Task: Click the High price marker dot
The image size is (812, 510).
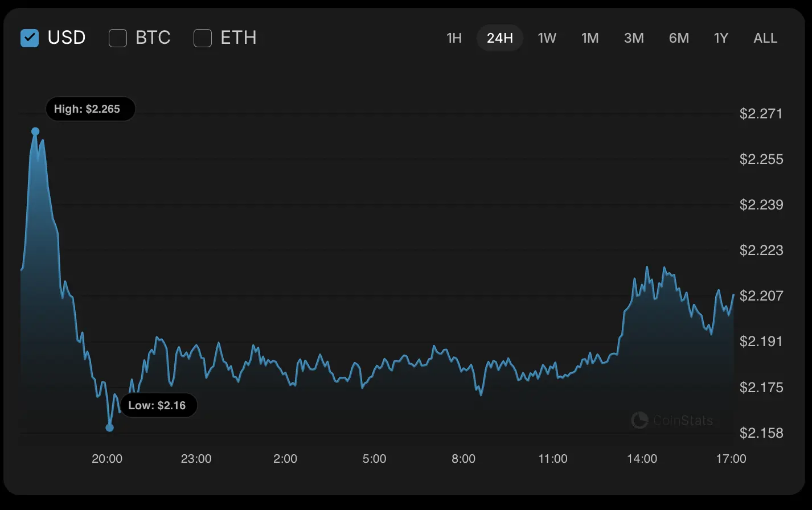Action: pos(35,131)
